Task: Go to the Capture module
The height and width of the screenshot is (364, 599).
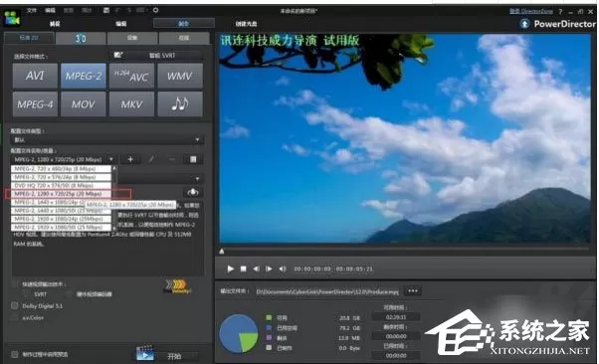Action: pyautogui.click(x=55, y=24)
